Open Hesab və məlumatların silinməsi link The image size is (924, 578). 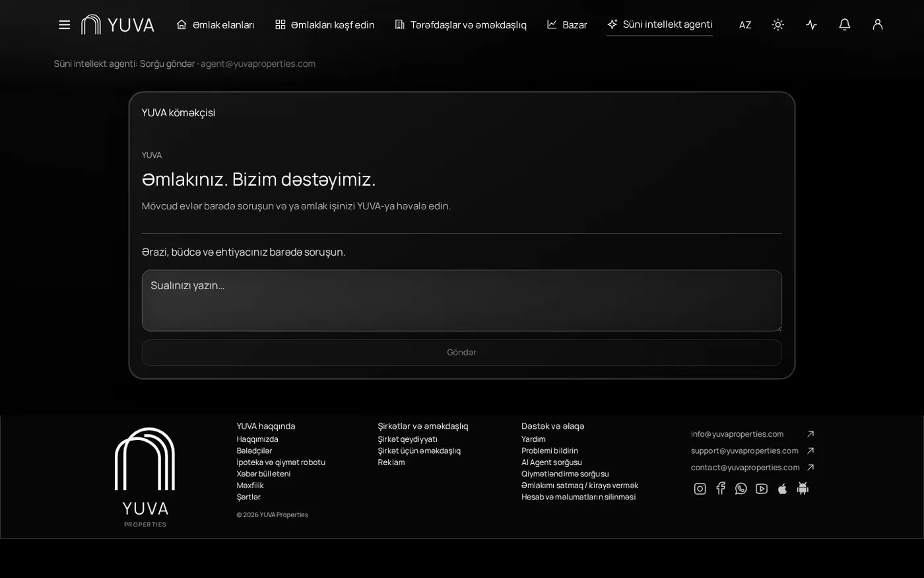578,497
